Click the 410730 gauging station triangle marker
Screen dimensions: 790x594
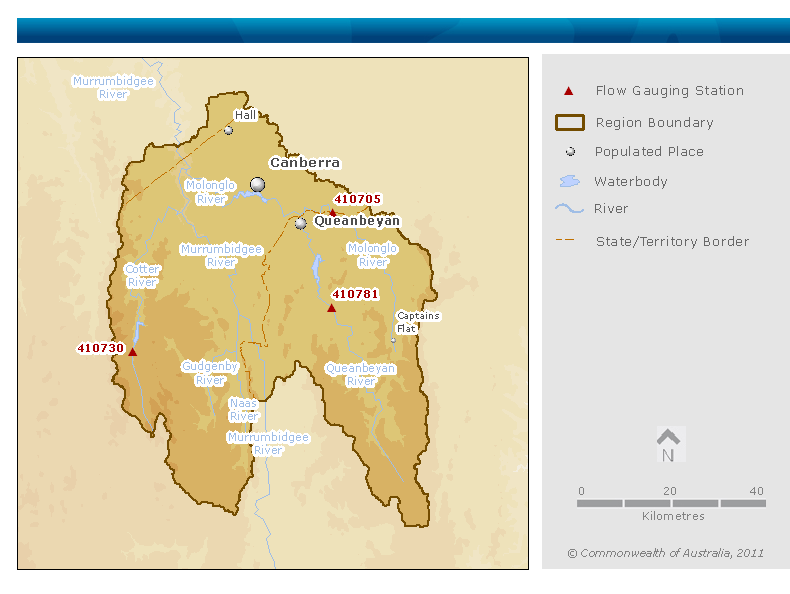click(x=133, y=352)
